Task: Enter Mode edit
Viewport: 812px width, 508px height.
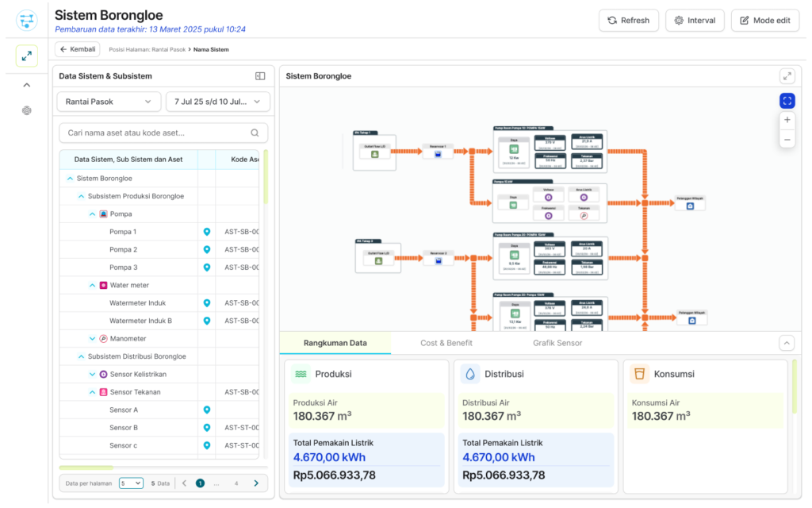Action: click(765, 20)
